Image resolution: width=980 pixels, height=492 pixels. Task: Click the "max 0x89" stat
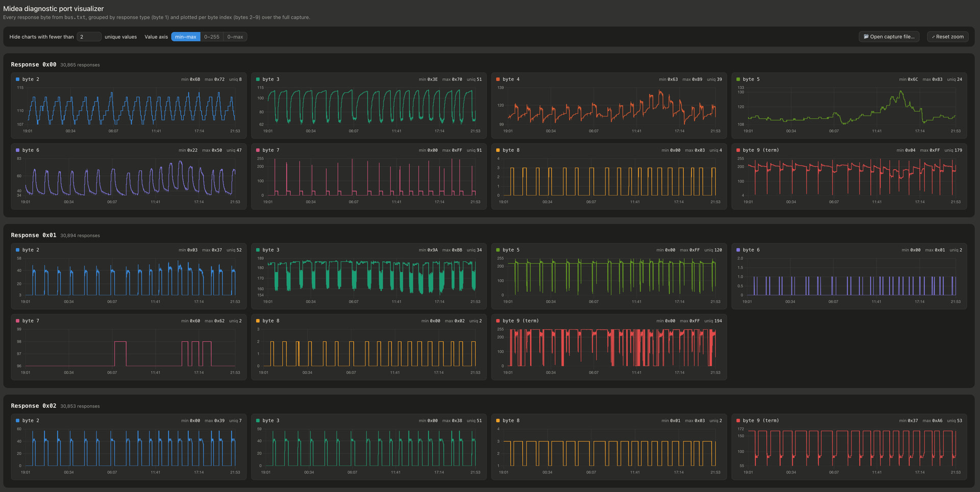tap(693, 79)
